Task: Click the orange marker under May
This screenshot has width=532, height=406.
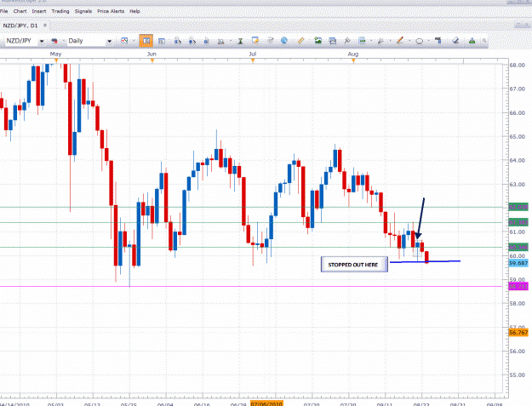Action: click(56, 60)
